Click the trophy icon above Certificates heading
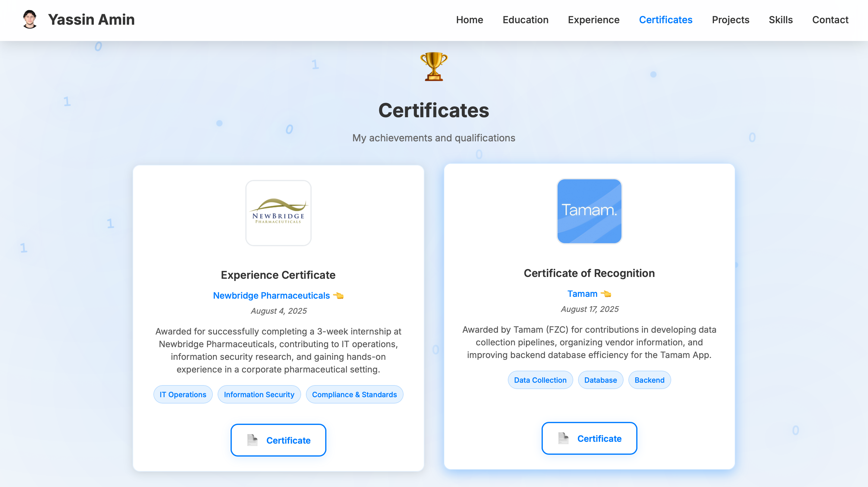This screenshot has width=868, height=487. pos(433,67)
